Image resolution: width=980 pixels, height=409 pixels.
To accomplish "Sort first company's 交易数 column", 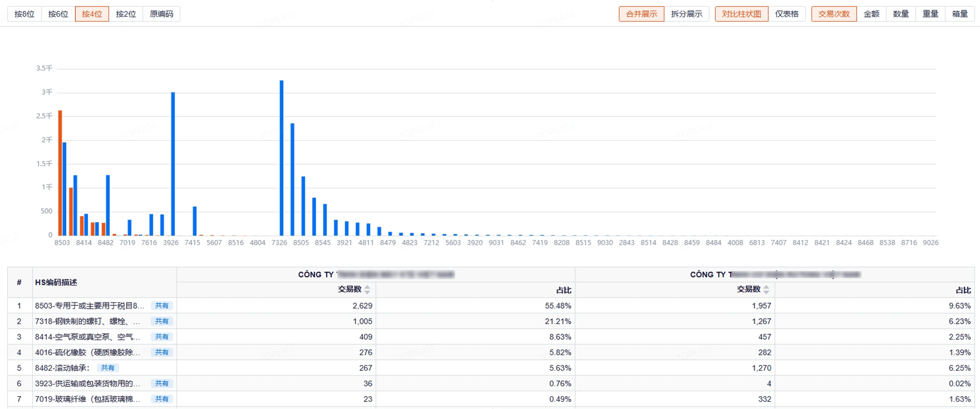I will pyautogui.click(x=367, y=290).
